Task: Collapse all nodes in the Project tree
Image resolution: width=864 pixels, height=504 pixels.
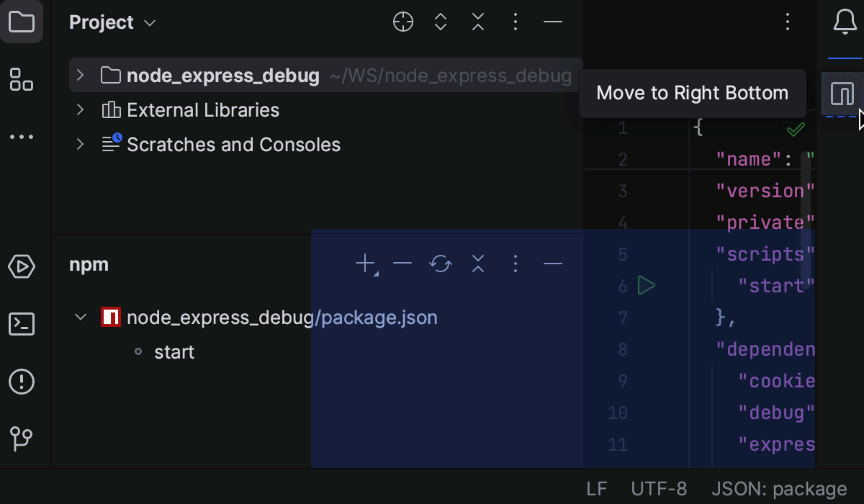Action: 477,22
